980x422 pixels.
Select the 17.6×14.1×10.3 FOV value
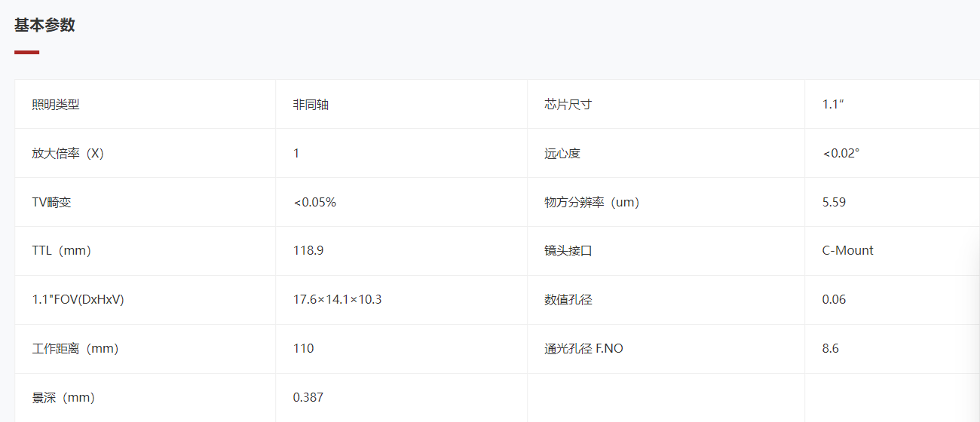[337, 299]
